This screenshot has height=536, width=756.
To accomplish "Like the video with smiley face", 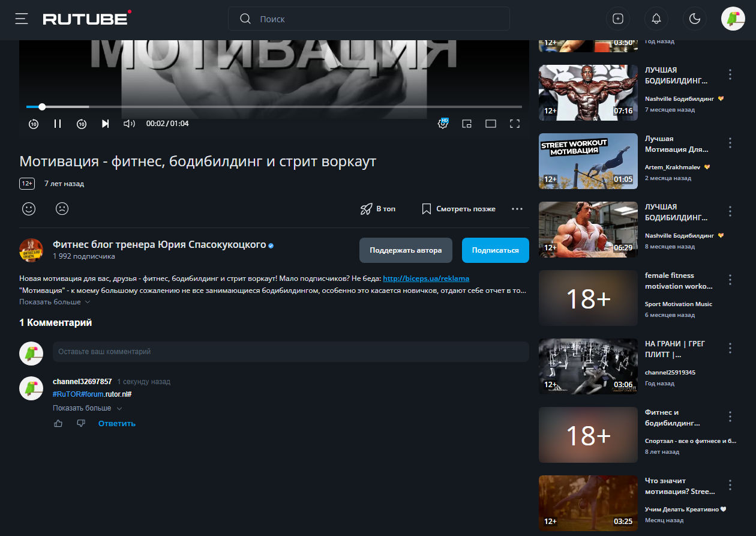I will tap(29, 209).
